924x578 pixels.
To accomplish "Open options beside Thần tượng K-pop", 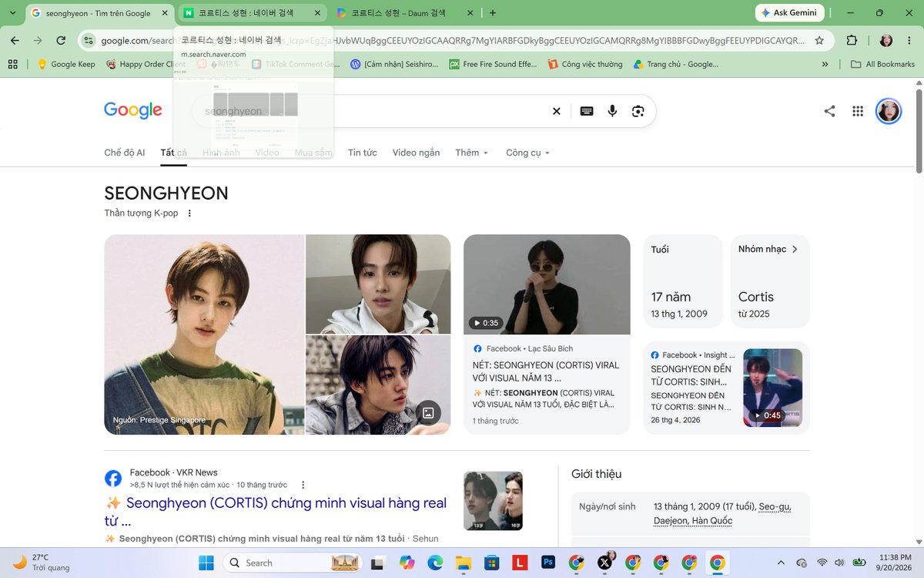I will point(189,213).
